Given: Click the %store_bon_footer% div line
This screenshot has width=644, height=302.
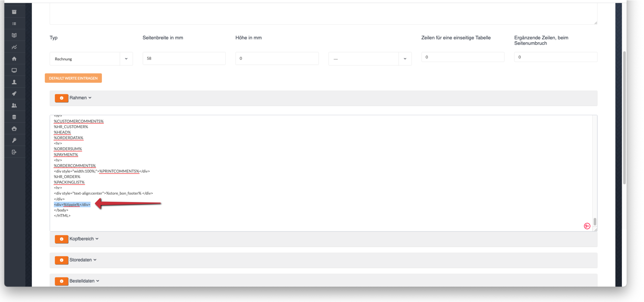Looking at the screenshot, I should 103,193.
